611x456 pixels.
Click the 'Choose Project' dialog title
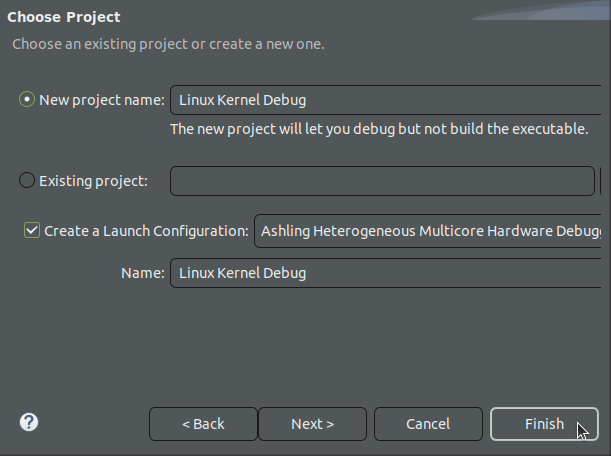click(64, 17)
